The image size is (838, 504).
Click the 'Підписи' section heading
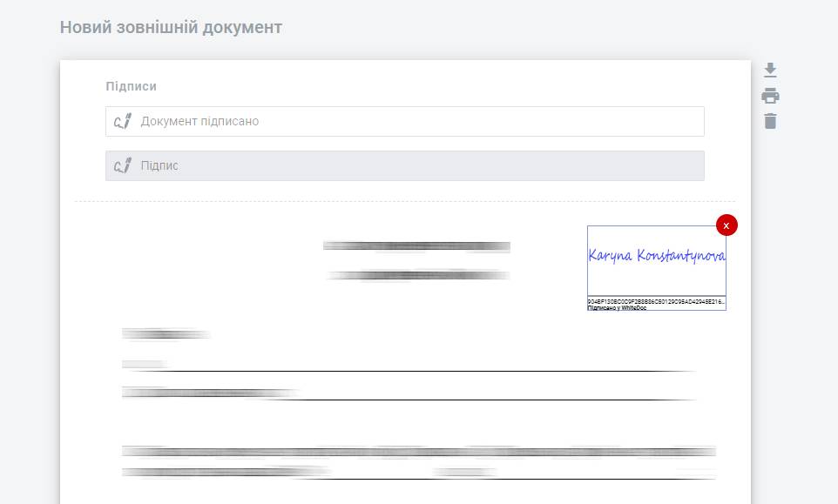131,86
